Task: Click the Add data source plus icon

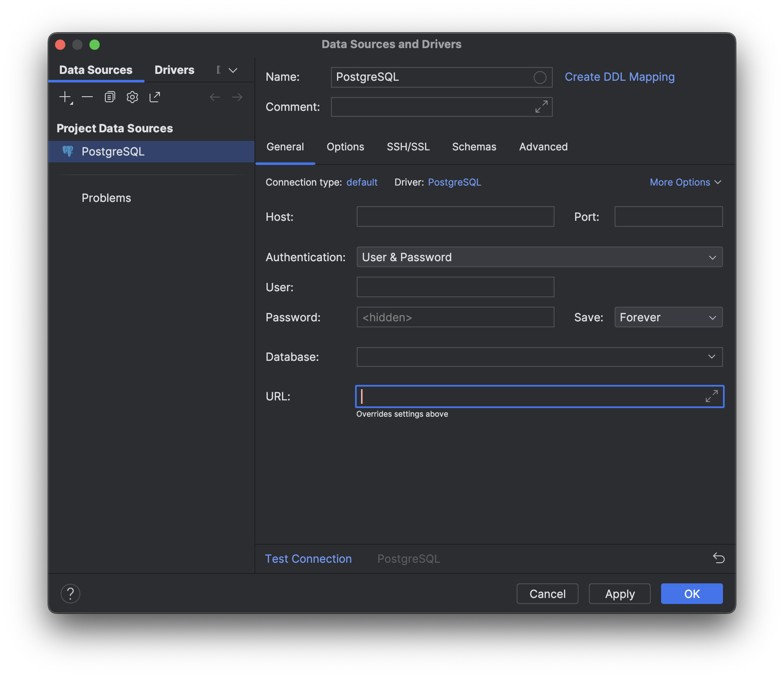Action: [65, 97]
